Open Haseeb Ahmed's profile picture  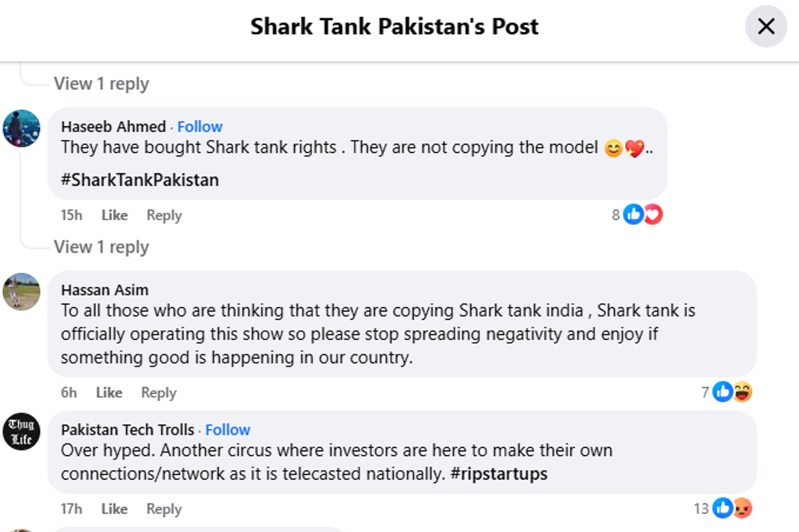coord(22,128)
